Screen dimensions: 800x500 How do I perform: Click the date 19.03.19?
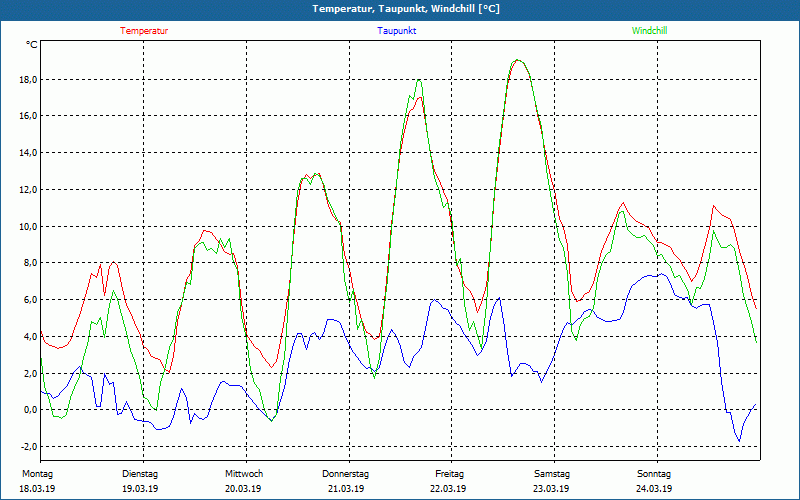[140, 489]
